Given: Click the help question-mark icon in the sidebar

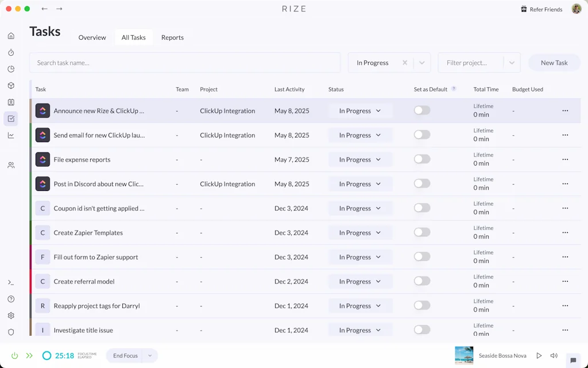Looking at the screenshot, I should [x=11, y=298].
